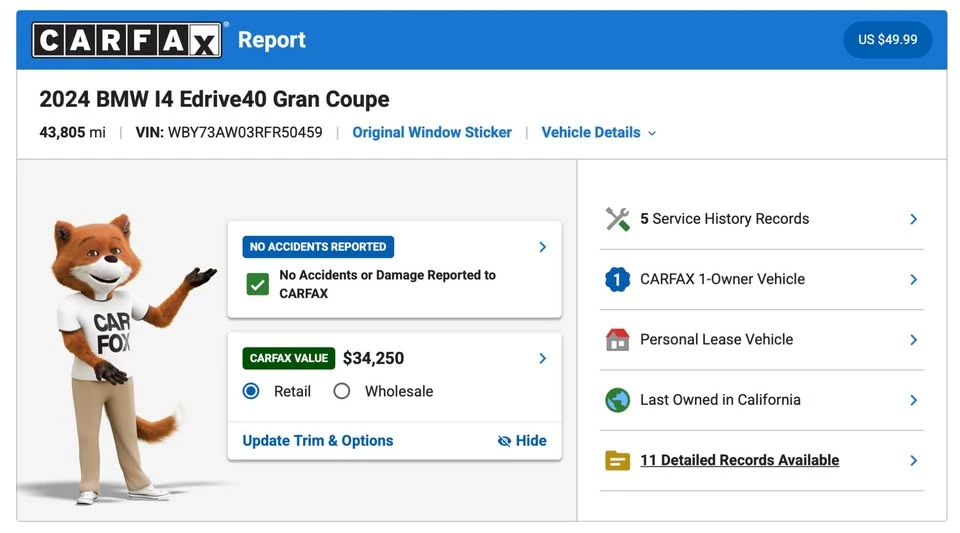Open the CARFAX Value chevron
This screenshot has height=533, width=960.
click(x=542, y=358)
